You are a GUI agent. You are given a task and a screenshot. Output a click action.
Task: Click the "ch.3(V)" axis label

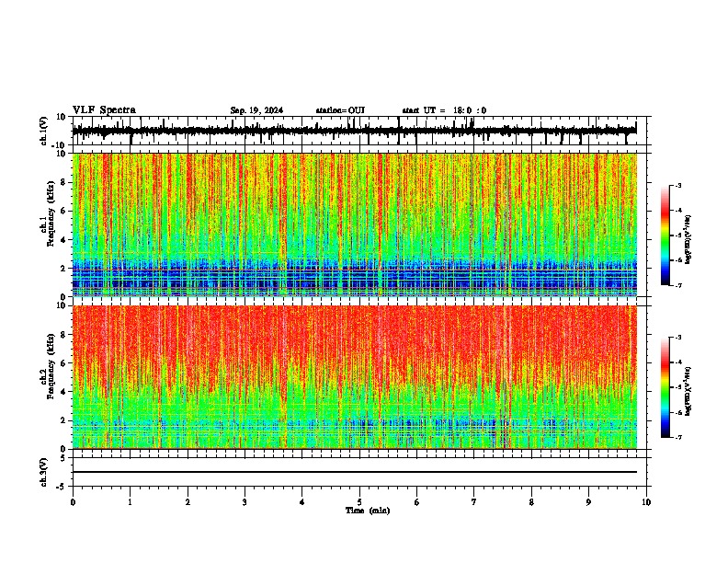[x=44, y=472]
